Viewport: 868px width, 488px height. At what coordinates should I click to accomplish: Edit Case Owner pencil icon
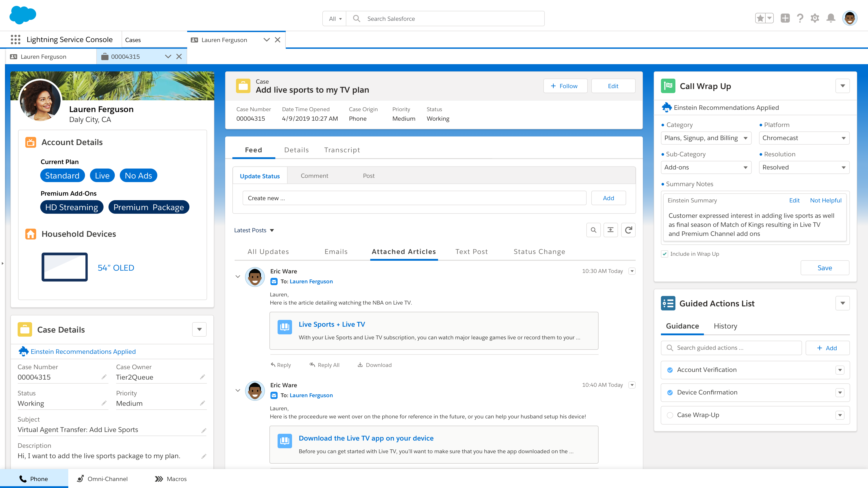tap(203, 377)
